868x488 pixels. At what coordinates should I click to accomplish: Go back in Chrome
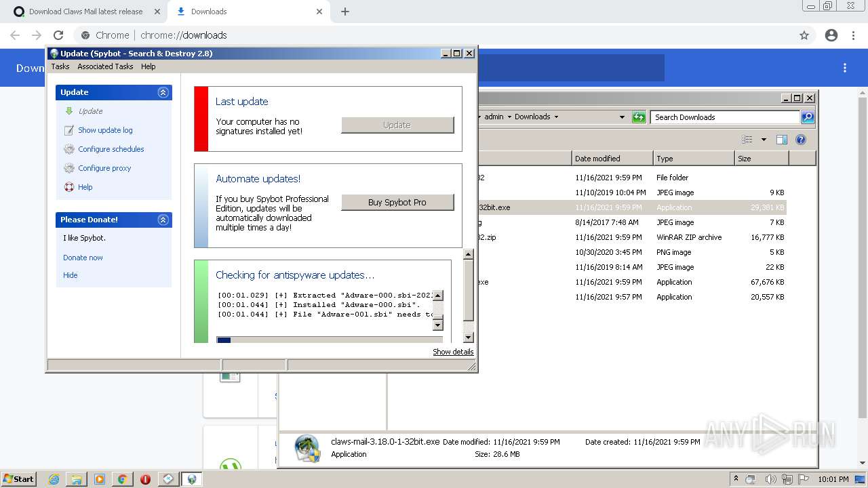pos(15,35)
